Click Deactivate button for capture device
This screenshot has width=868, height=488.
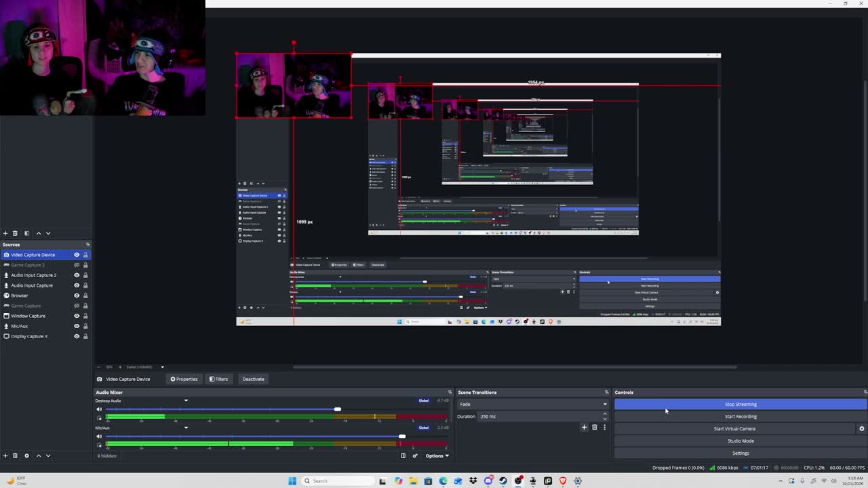coord(253,379)
